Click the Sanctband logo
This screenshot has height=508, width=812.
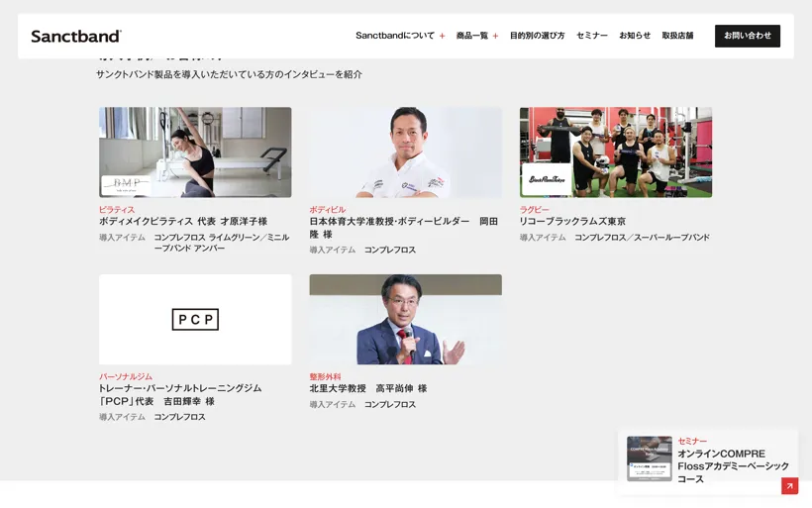pos(76,37)
